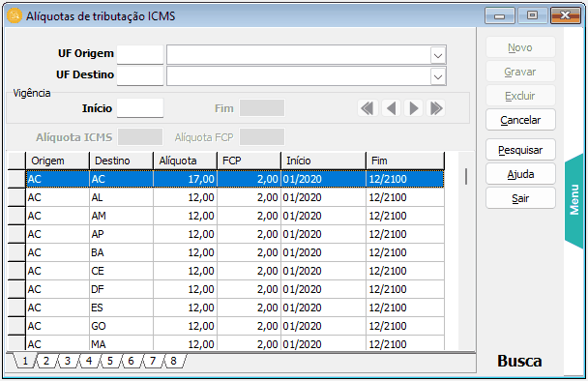Image resolution: width=588 pixels, height=381 pixels.
Task: Open the teal Menu side tab
Action: point(574,200)
